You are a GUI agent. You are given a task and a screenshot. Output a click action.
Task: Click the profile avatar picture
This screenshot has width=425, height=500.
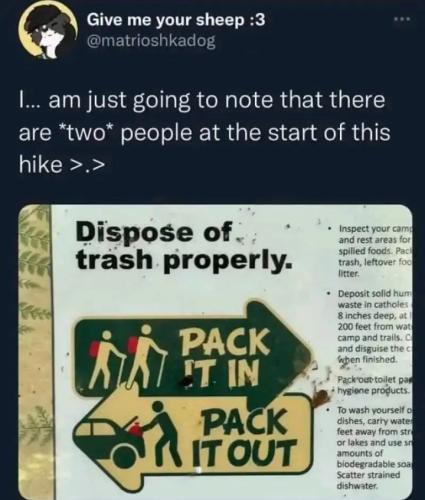coord(47,32)
